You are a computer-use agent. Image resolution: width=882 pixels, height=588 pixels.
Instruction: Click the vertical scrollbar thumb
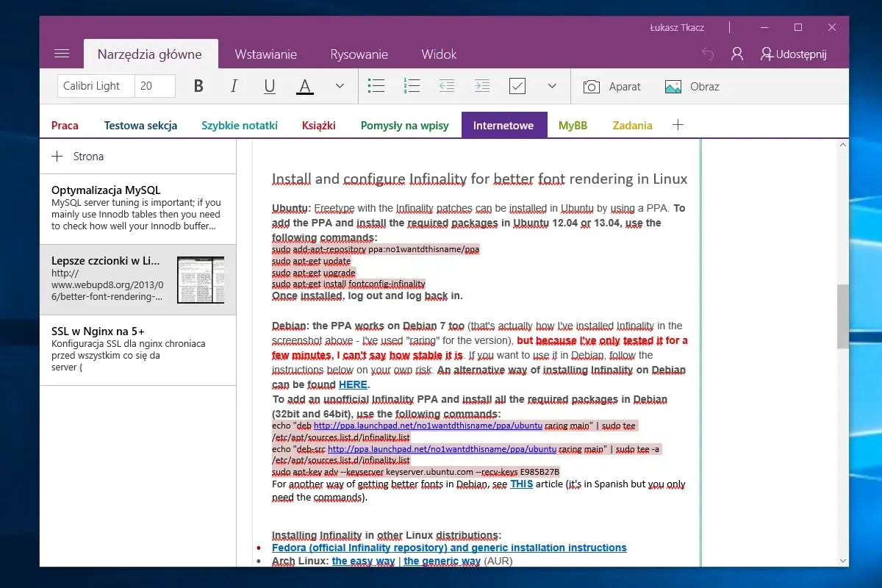point(842,316)
